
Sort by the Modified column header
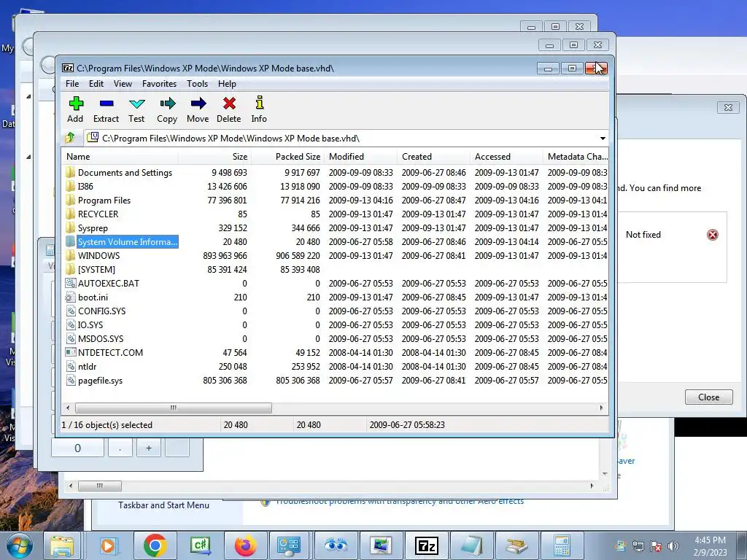coord(360,157)
